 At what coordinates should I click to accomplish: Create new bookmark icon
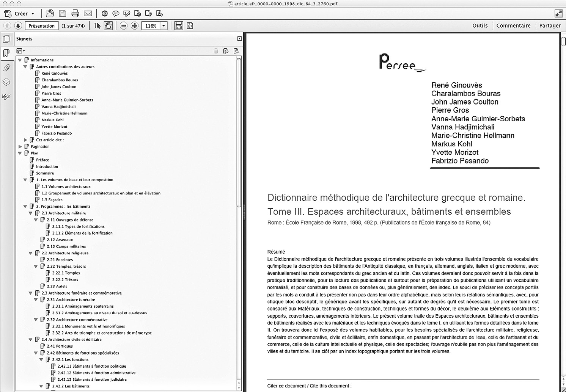(226, 51)
